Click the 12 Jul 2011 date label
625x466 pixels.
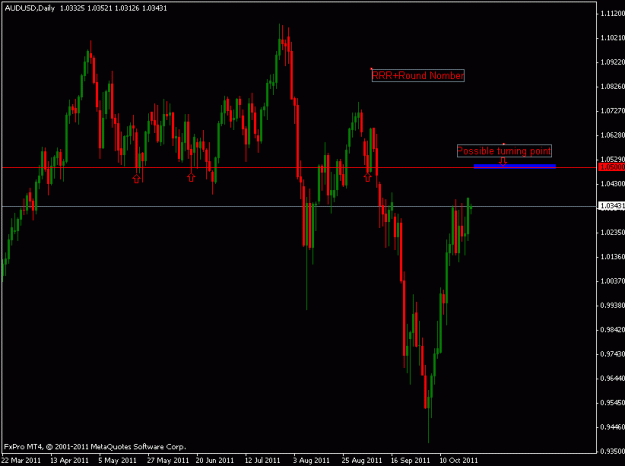[263, 460]
